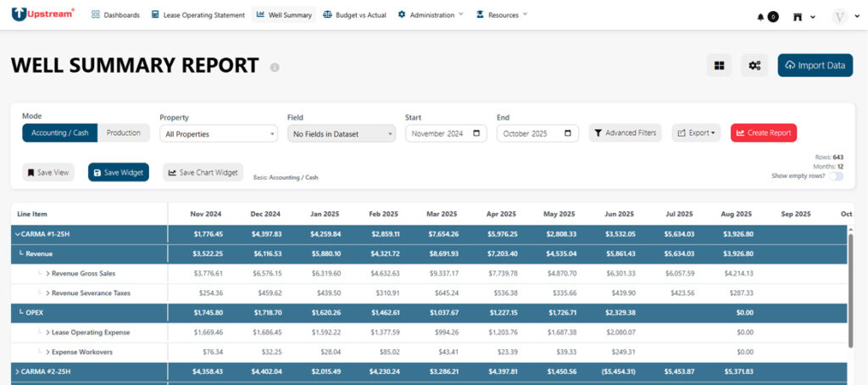Image resolution: width=868 pixels, height=385 pixels.
Task: Select Accounting / Cash mode
Action: [60, 133]
